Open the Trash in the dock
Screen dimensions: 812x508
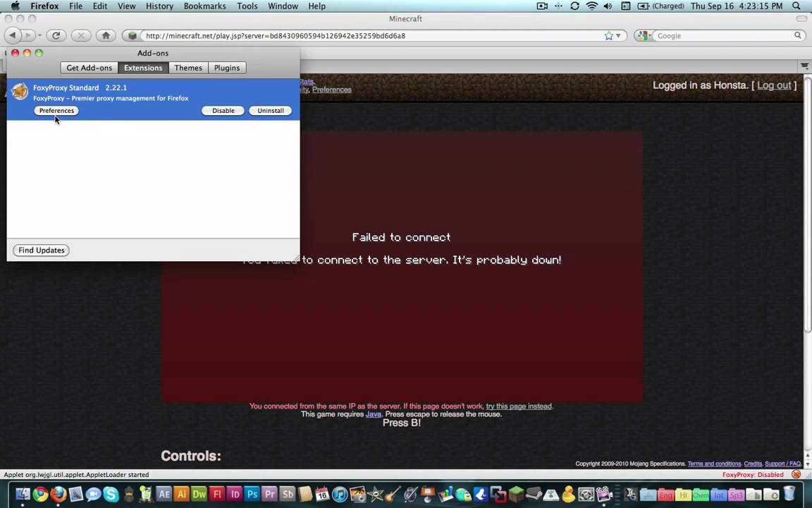[x=789, y=494]
